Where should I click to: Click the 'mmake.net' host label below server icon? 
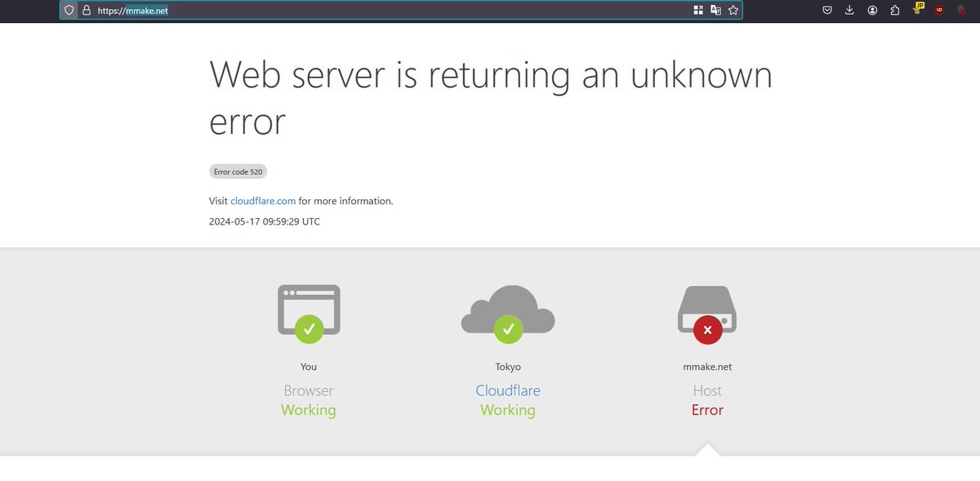tap(707, 367)
